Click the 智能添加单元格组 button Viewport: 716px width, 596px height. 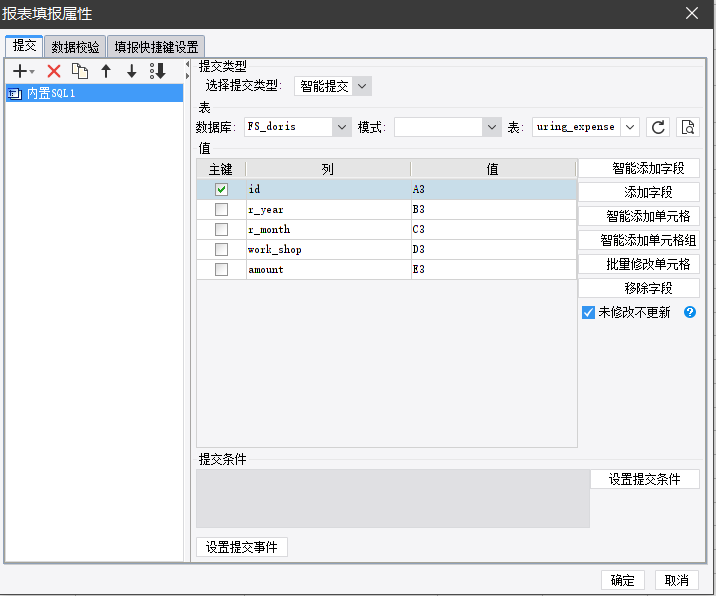click(x=639, y=240)
